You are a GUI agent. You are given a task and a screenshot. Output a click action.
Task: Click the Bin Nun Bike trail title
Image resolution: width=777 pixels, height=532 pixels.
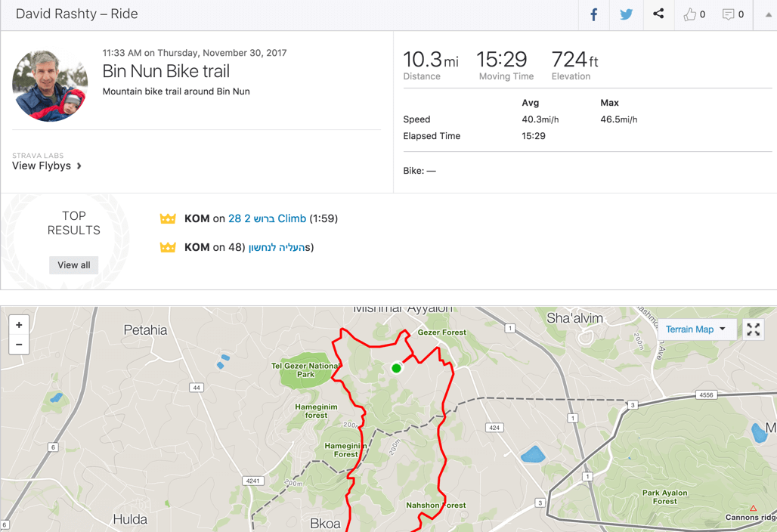pyautogui.click(x=166, y=72)
